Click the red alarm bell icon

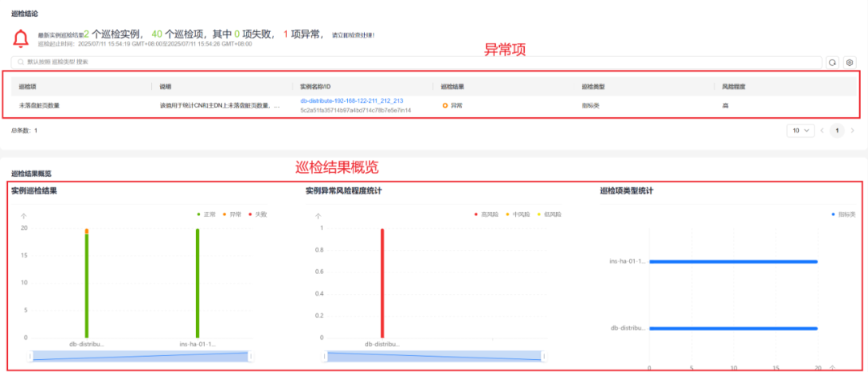click(21, 39)
